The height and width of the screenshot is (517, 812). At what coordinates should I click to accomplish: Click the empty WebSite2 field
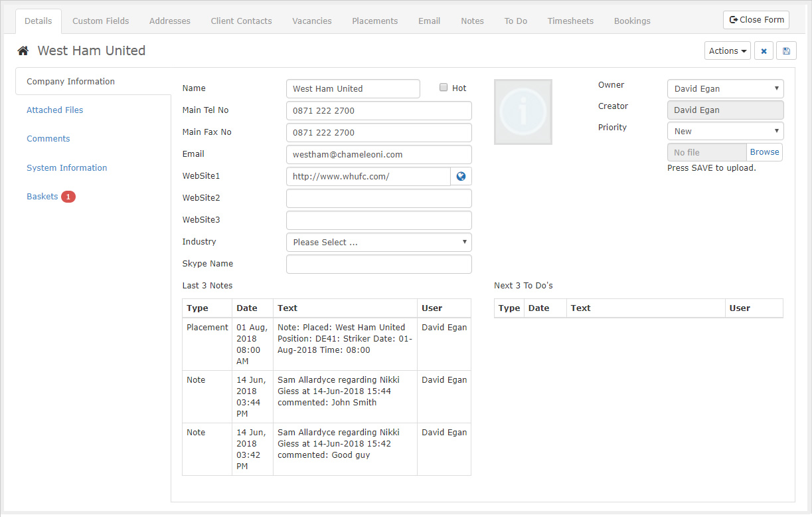pyautogui.click(x=379, y=198)
